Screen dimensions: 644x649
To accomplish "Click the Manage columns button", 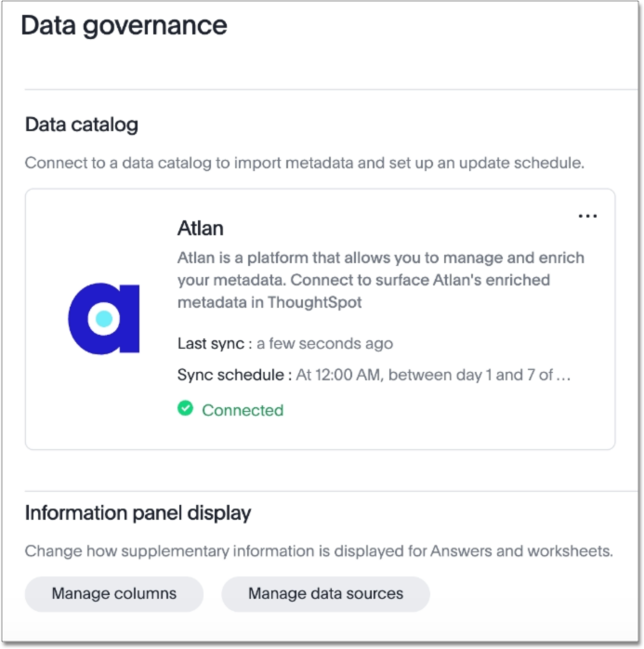I will pos(113,593).
